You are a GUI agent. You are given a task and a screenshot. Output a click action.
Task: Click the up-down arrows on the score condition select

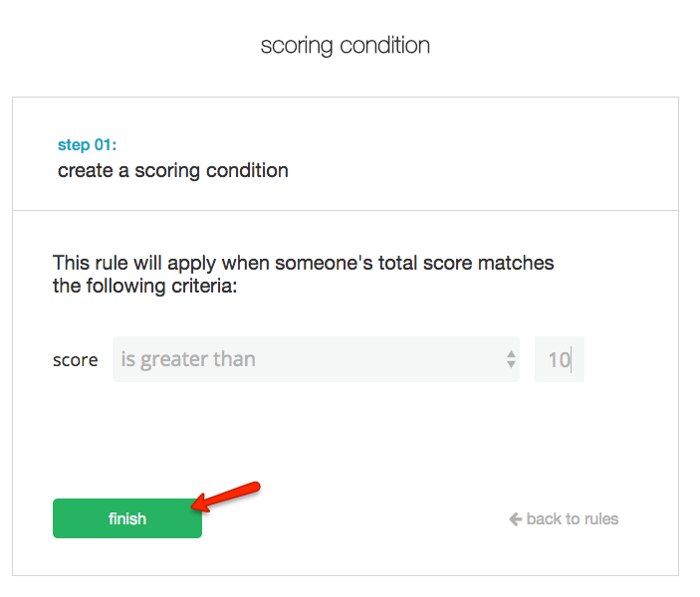tap(511, 359)
